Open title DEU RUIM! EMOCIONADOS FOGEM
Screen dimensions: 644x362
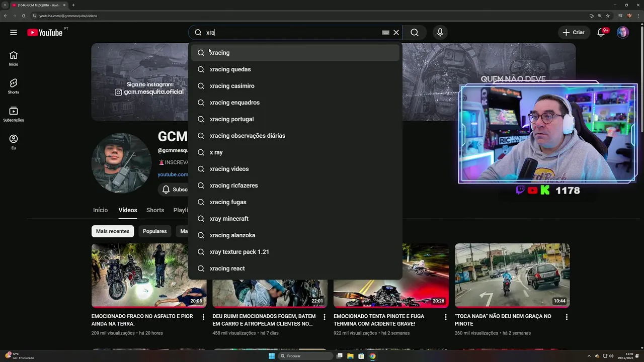point(264,320)
